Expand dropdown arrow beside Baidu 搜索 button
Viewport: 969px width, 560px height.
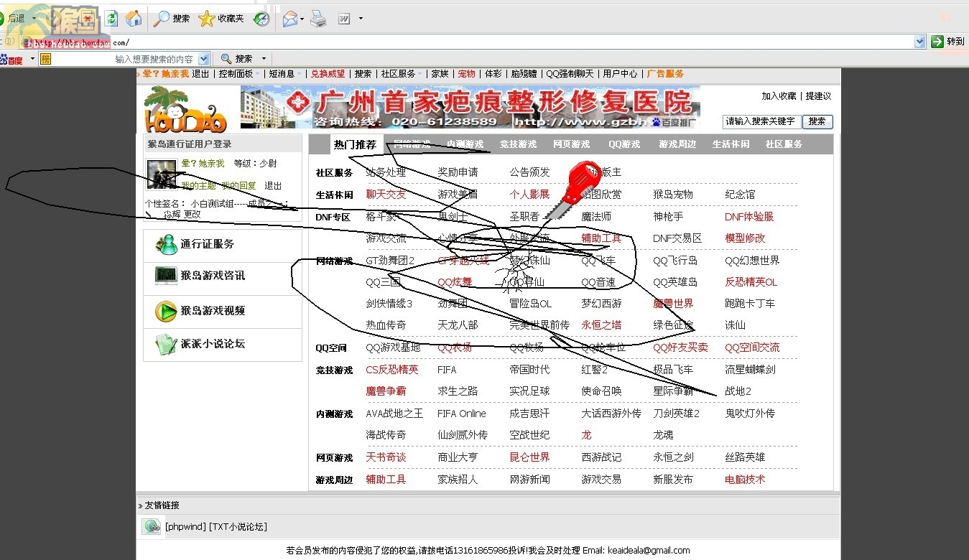(264, 59)
